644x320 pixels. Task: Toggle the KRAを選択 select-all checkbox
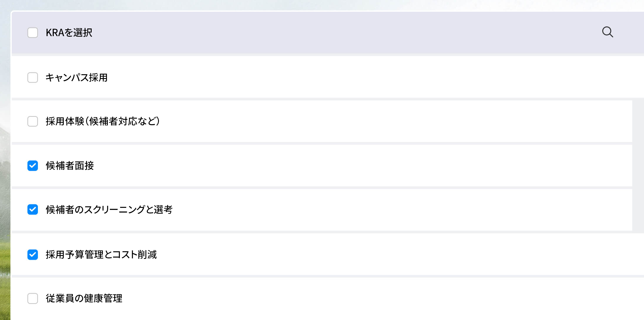point(33,33)
